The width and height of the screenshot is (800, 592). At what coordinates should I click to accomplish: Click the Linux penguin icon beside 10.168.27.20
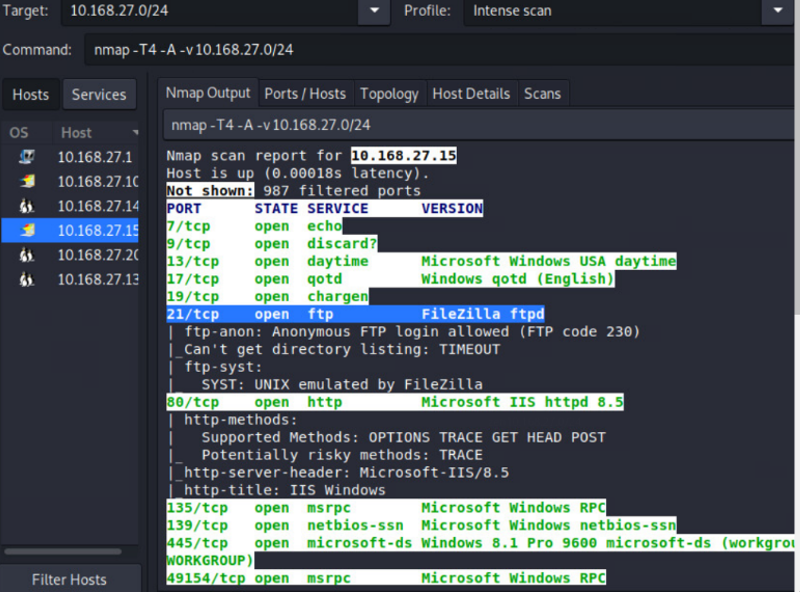tap(27, 255)
